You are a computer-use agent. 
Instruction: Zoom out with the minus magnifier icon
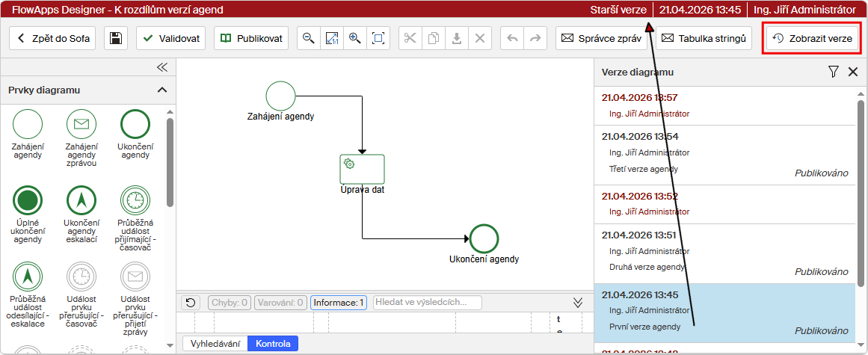tap(308, 38)
